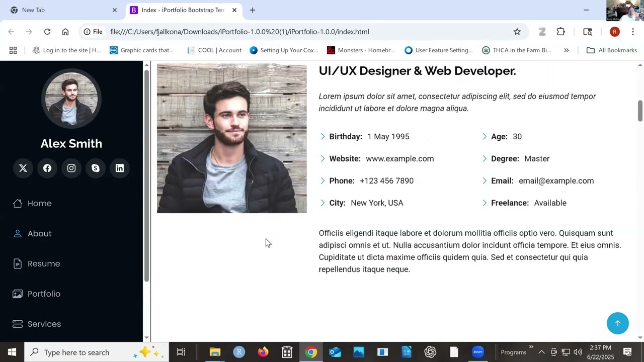
Task: Open the notification center icon
Action: pos(627,352)
